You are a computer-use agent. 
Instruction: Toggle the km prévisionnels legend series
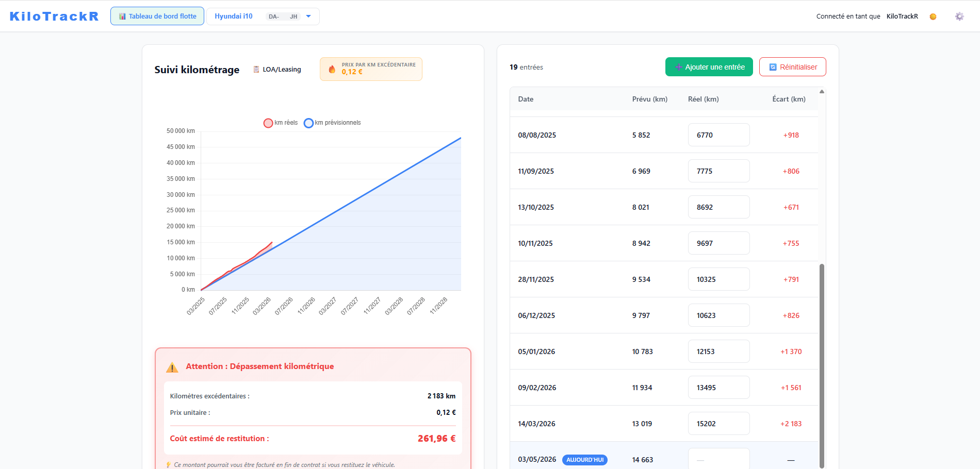pos(332,123)
